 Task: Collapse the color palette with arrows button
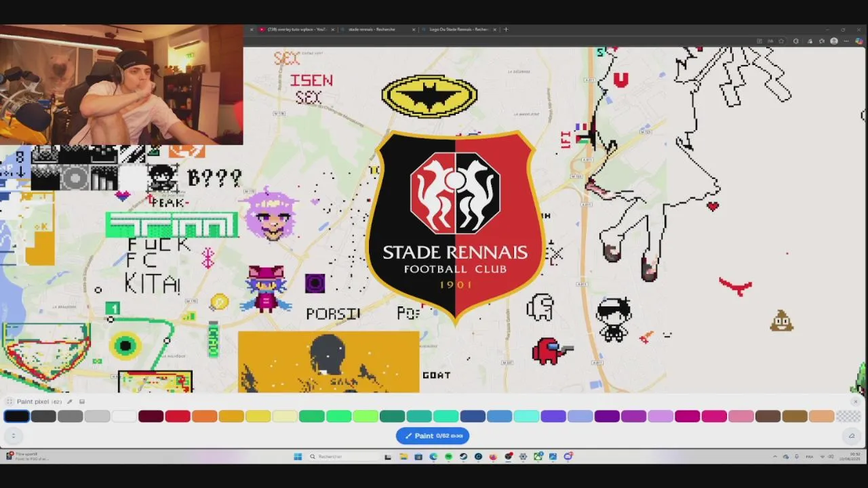(x=13, y=436)
